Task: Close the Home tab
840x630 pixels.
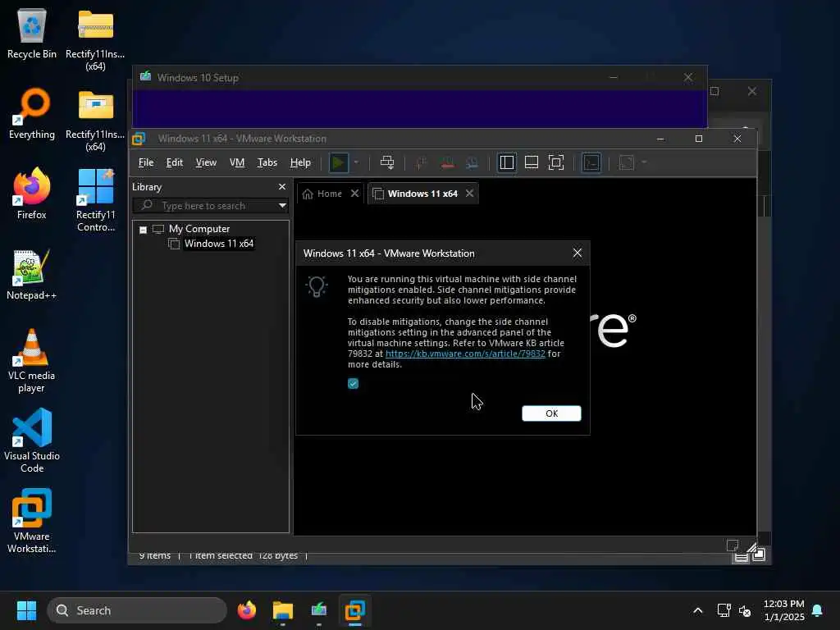Action: pyautogui.click(x=354, y=194)
